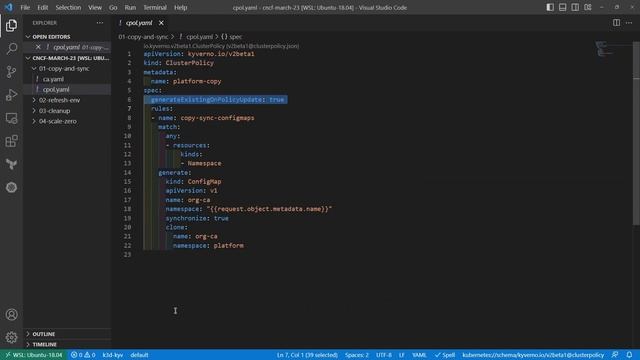Place cursor on generateExistingOnPolicyUpdate line
Screen dimensions: 640x360
coord(217,100)
